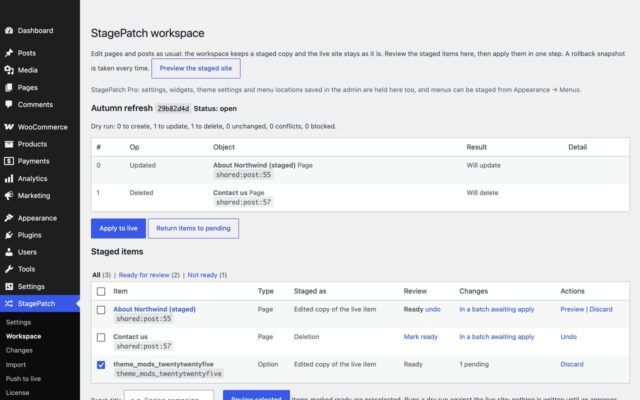
Task: Open the Users person icon
Action: pyautogui.click(x=9, y=252)
